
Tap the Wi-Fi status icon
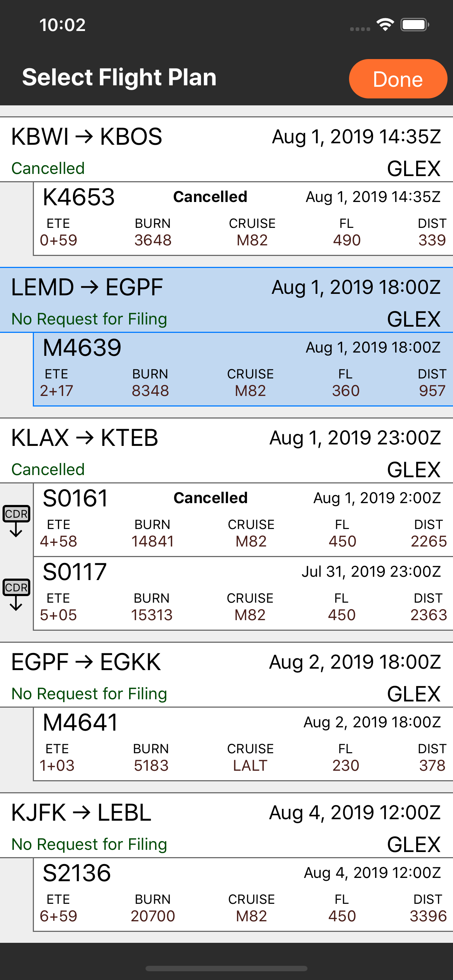385,25
